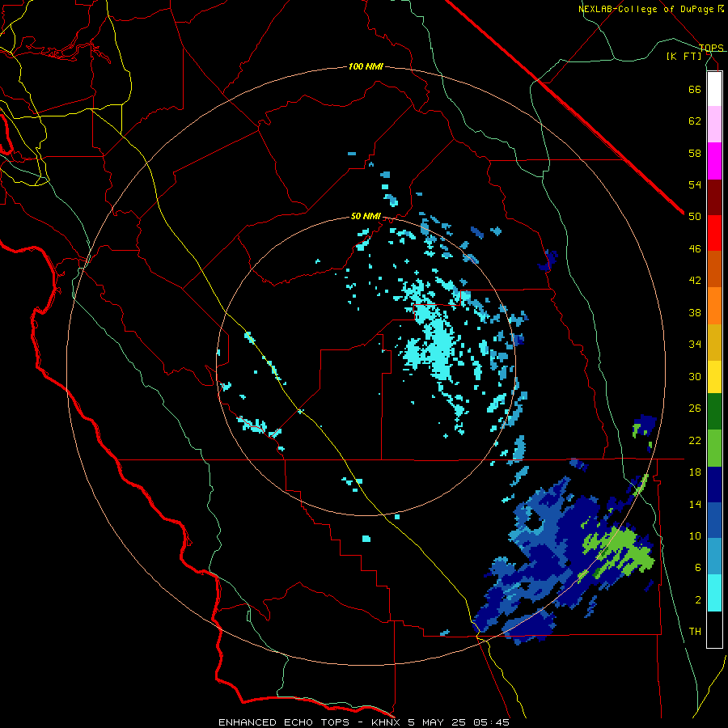Click the dark orange legend swatch beside 46
Screen dimensions: 728x728
[714, 269]
